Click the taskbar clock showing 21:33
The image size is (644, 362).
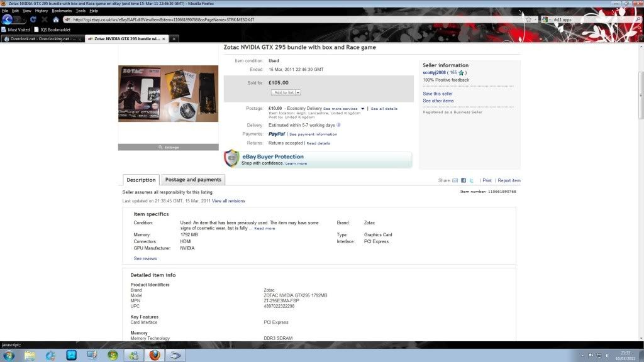(x=625, y=356)
